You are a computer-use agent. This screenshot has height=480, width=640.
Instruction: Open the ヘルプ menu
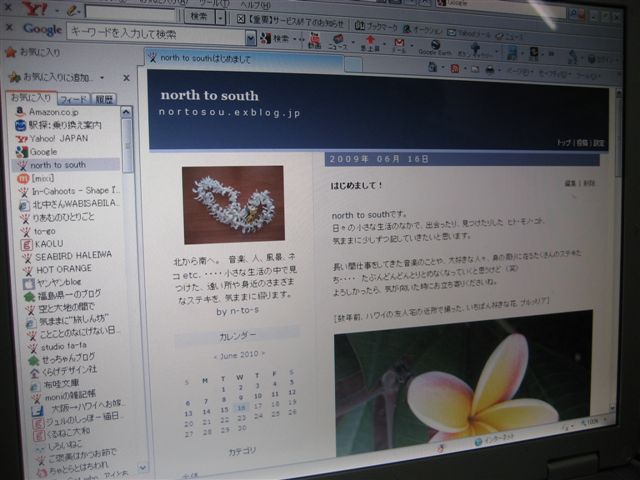pos(255,5)
